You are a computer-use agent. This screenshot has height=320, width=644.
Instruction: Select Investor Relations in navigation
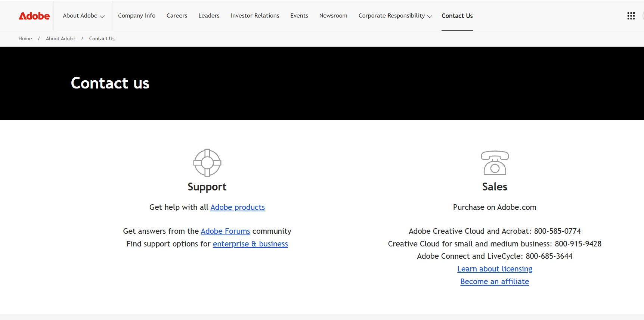(255, 16)
